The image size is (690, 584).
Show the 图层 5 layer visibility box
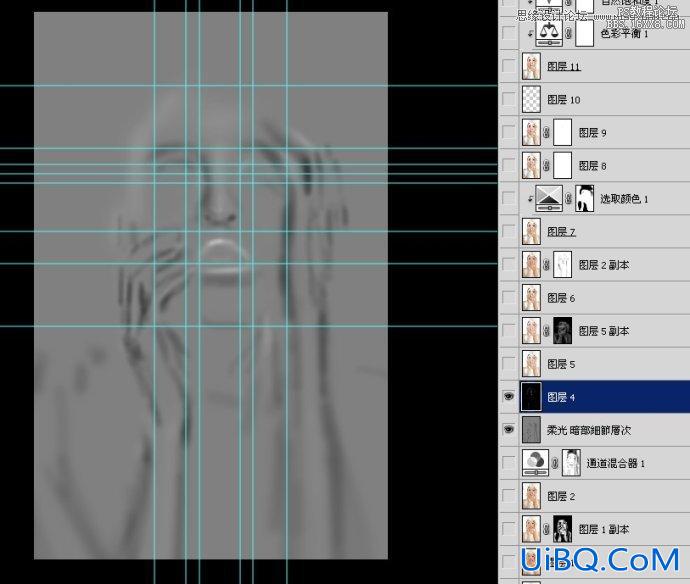pos(508,364)
